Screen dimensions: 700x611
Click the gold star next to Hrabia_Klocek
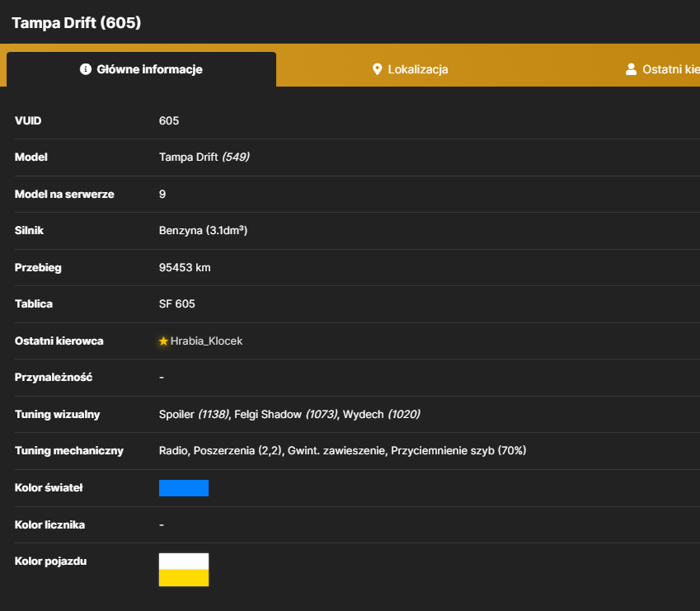[x=163, y=341]
